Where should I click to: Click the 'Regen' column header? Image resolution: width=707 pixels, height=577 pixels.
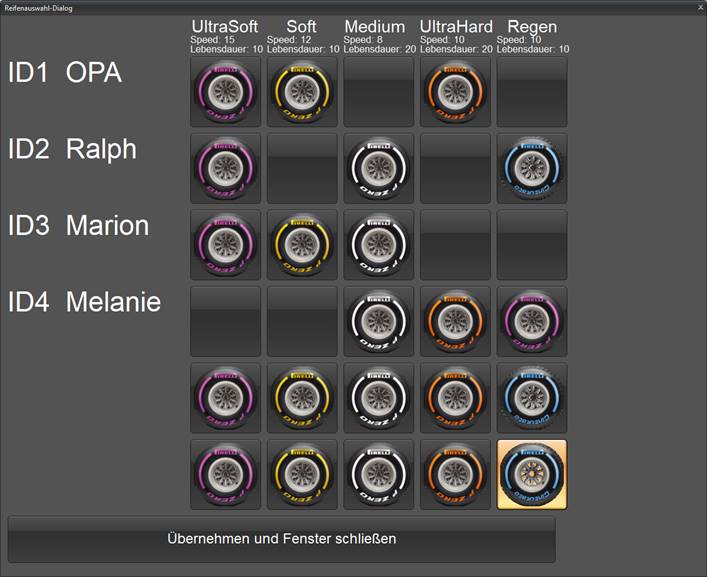[532, 27]
